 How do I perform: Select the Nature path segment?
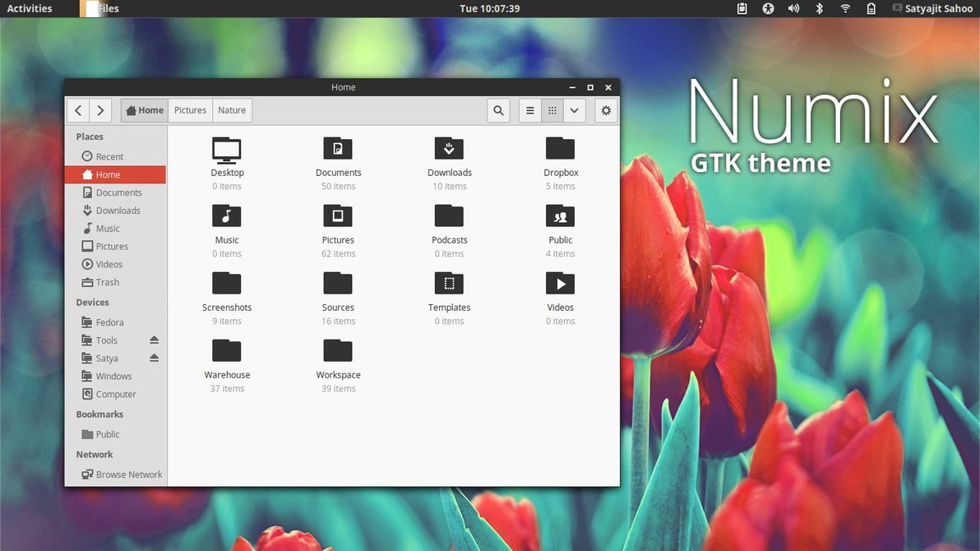tap(232, 111)
